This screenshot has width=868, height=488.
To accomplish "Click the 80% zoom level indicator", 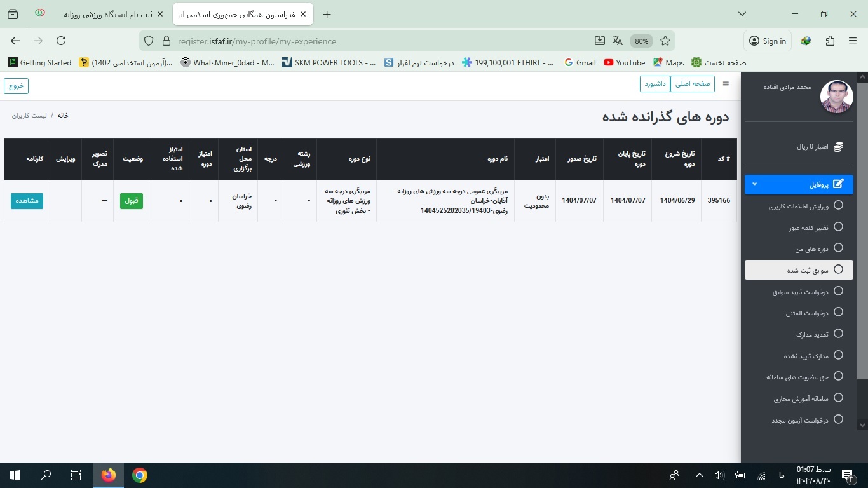I will click(x=641, y=41).
